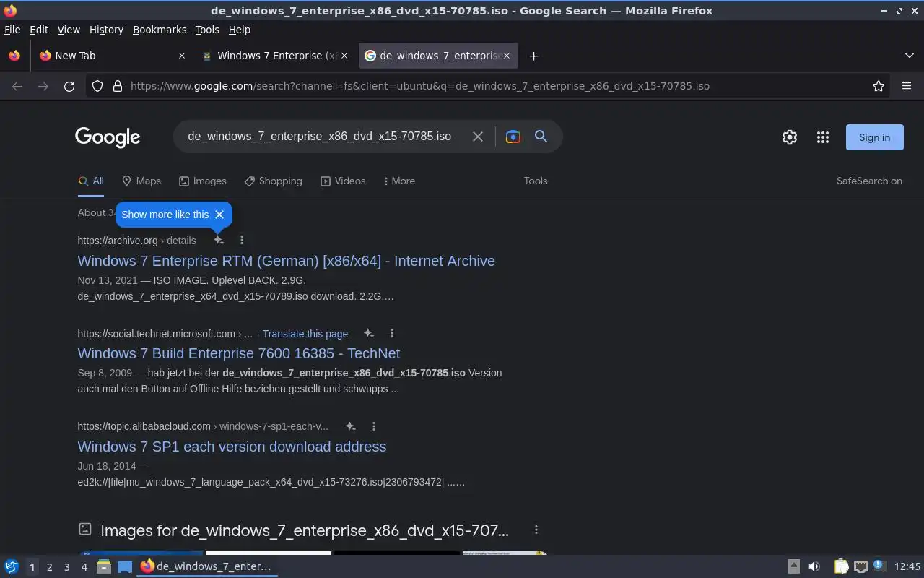This screenshot has height=578, width=924.
Task: Open three-dot menu for alibabacloud result
Action: pos(374,426)
